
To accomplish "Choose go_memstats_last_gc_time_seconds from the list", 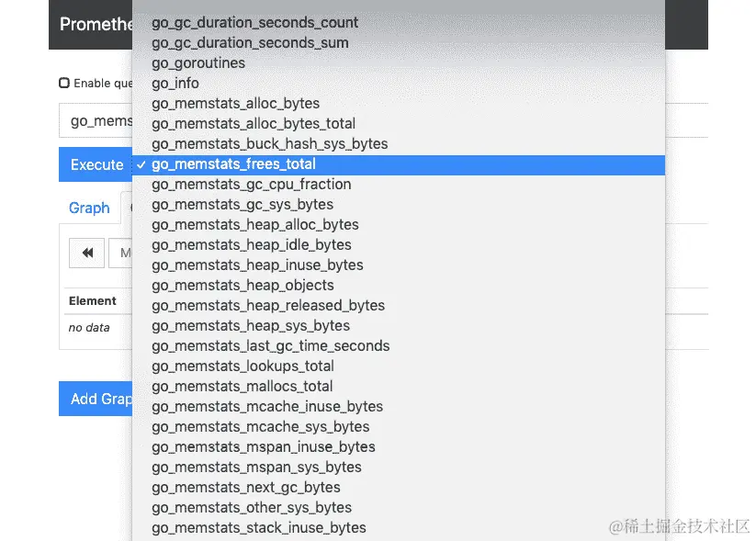I will (270, 345).
